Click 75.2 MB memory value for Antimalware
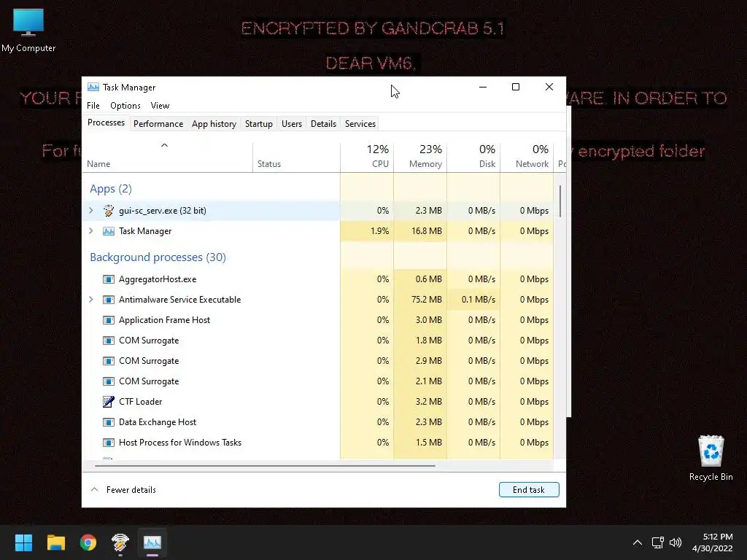This screenshot has width=747, height=560. point(420,300)
